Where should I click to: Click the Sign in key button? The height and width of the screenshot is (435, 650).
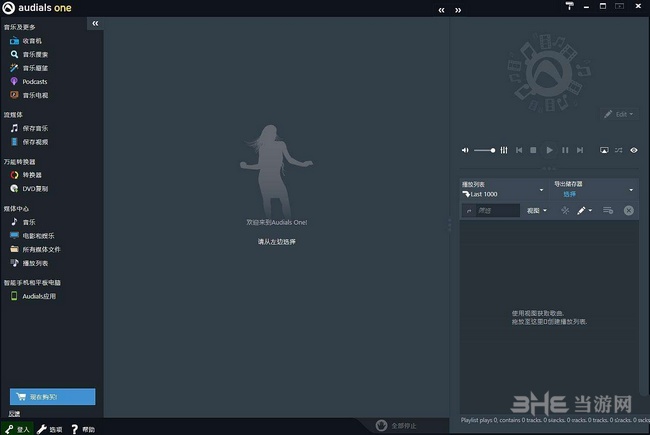coord(17,429)
